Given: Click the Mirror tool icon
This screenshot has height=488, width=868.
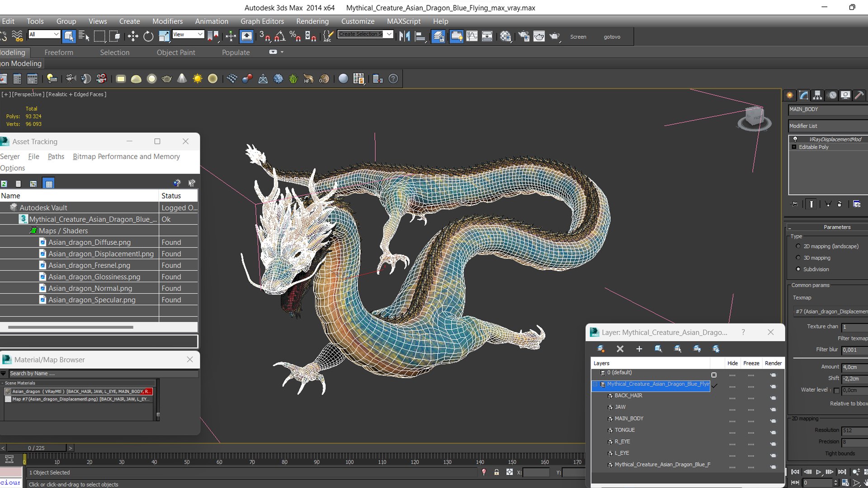Looking at the screenshot, I should coord(404,36).
